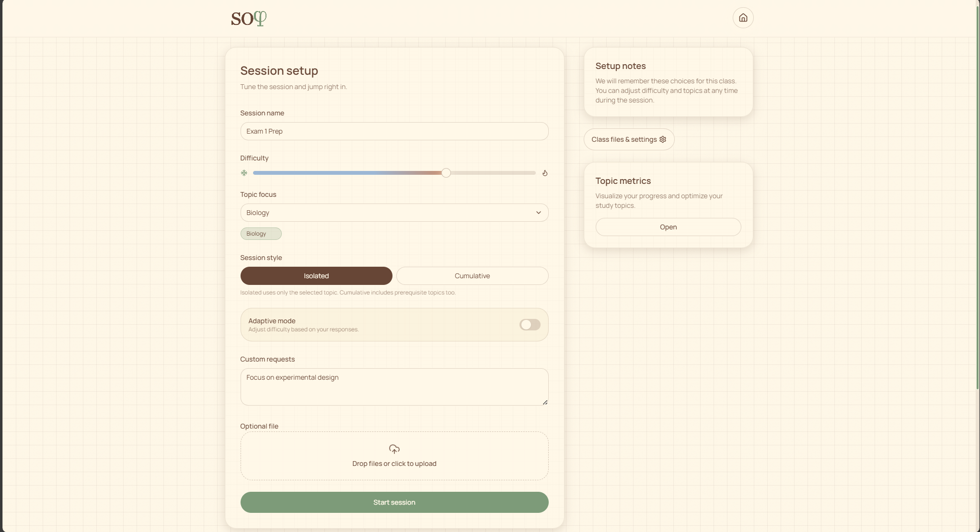Viewport: 980px width, 532px height.
Task: Click the snowflake easy-difficulty icon
Action: click(x=244, y=173)
